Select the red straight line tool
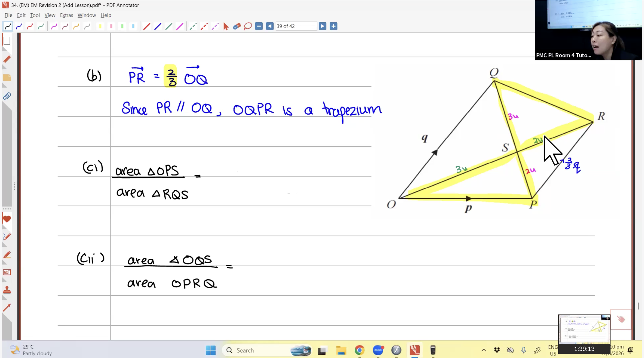 [x=146, y=26]
